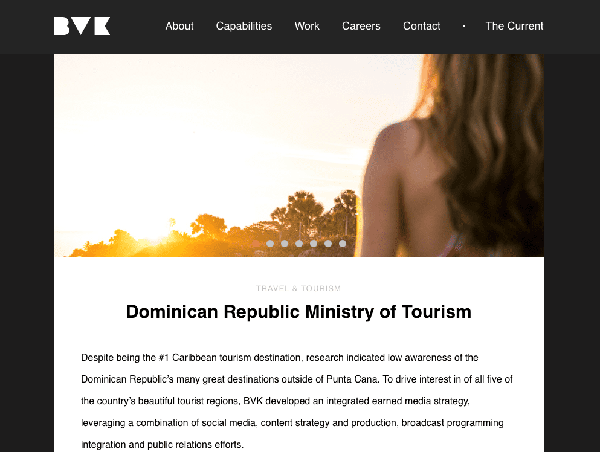The image size is (600, 452).
Task: Go to the last carousel slide dot
Action: pyautogui.click(x=342, y=243)
